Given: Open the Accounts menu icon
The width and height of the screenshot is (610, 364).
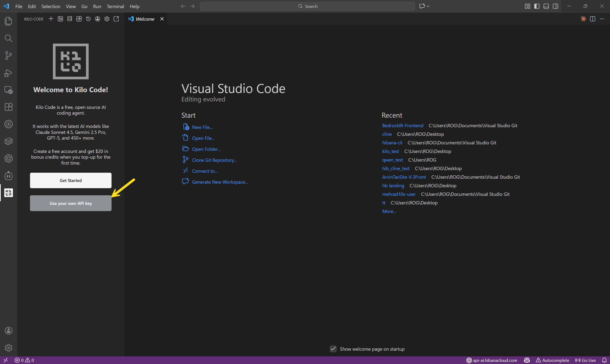Looking at the screenshot, I should click(x=9, y=331).
